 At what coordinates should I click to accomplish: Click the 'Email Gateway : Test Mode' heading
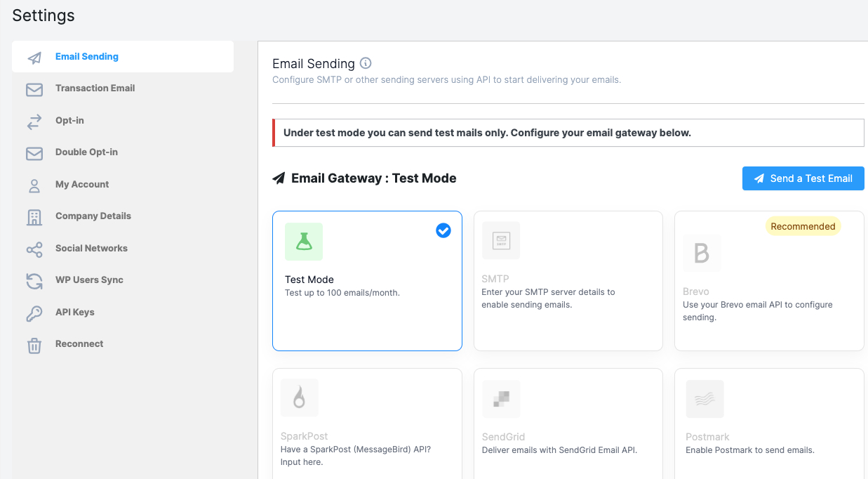click(374, 178)
